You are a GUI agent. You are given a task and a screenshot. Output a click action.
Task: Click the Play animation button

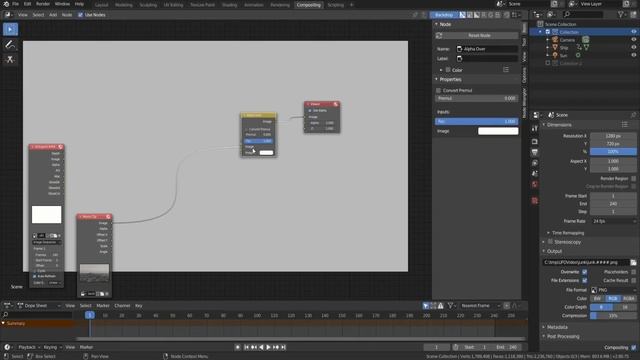[x=268, y=347]
